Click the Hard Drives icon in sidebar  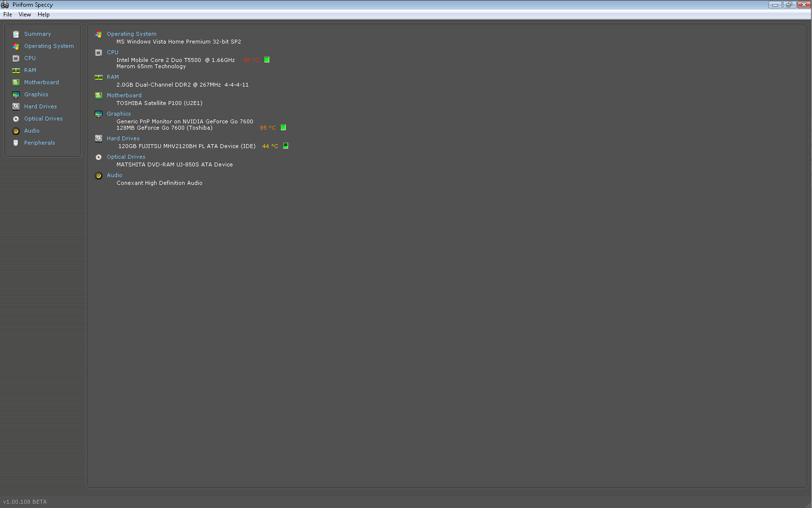tap(16, 106)
